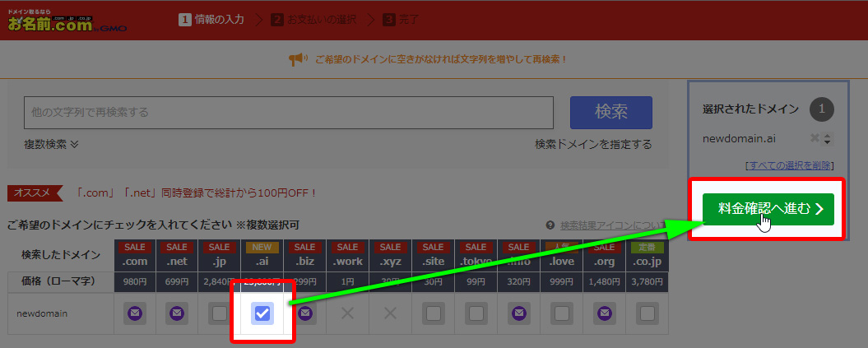The height and width of the screenshot is (348, 868).
Task: Remove newdomain.ai with the X icon
Action: click(x=815, y=139)
